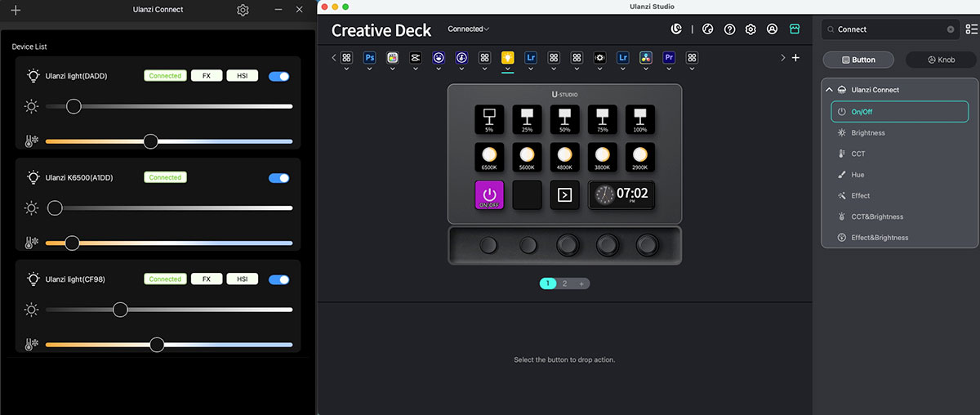Image resolution: width=980 pixels, height=415 pixels.
Task: Select the Premiere Pro profile icon
Action: click(x=669, y=58)
